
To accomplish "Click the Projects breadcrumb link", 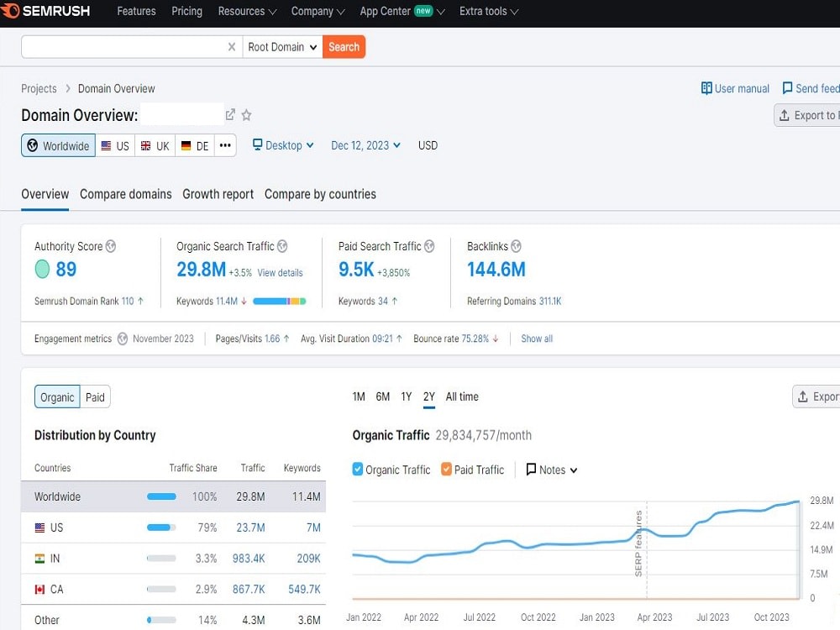I will 39,88.
